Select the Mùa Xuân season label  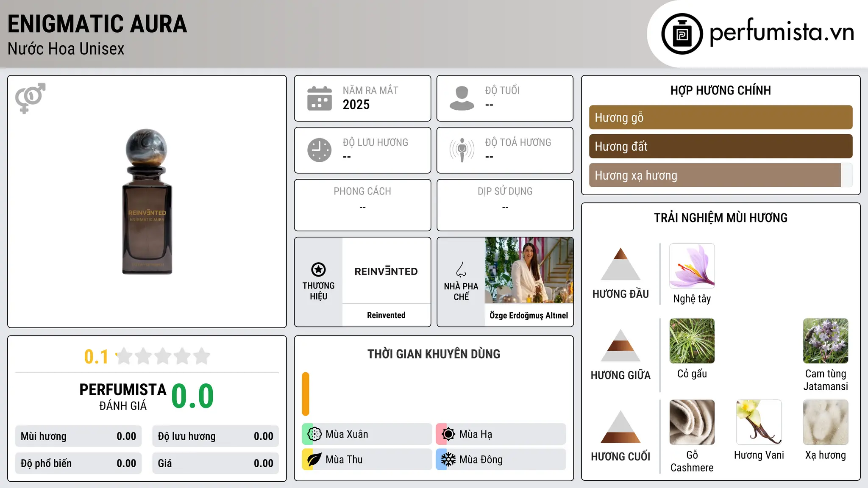pos(347,434)
